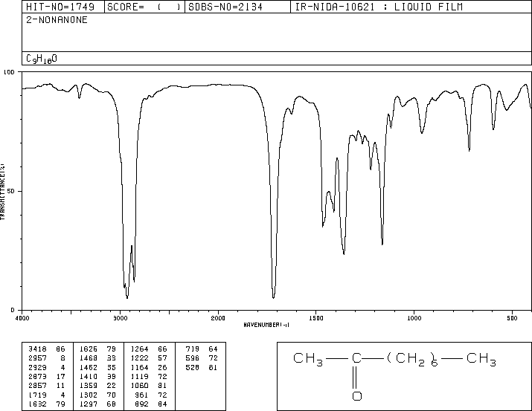Click the 4000 wavenumber axis label

pos(22,318)
